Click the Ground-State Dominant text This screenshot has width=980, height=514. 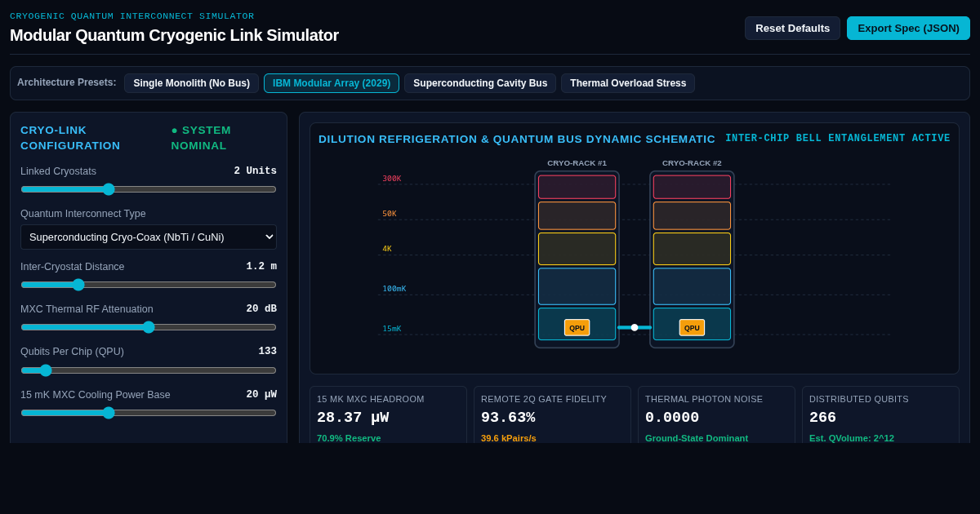point(697,438)
